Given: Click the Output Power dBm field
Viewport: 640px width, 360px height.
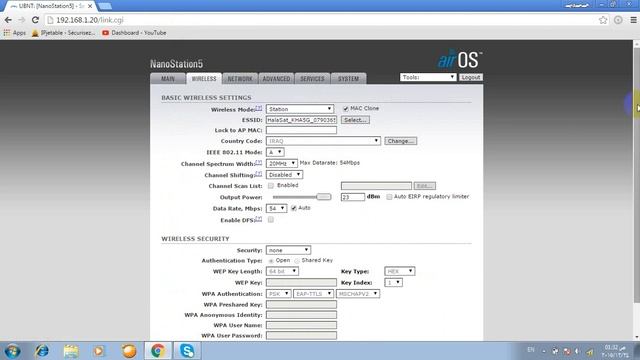Looking at the screenshot, I should click(353, 197).
